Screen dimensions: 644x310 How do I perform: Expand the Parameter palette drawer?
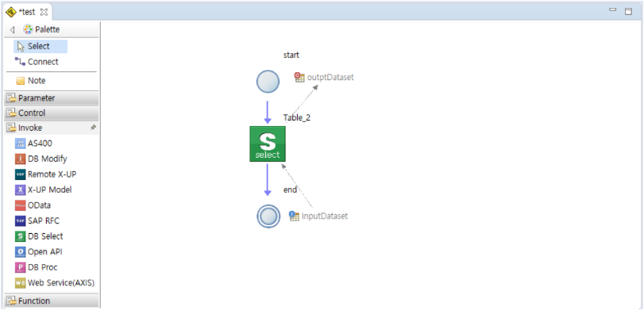coord(52,98)
